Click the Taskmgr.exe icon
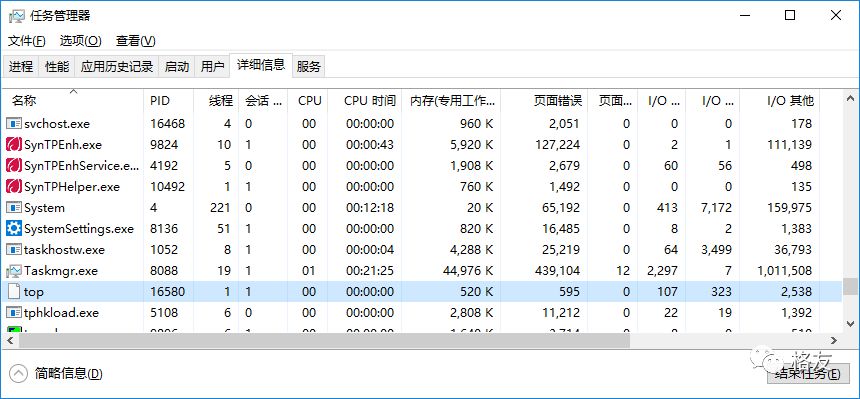This screenshot has height=399, width=860. [13, 271]
